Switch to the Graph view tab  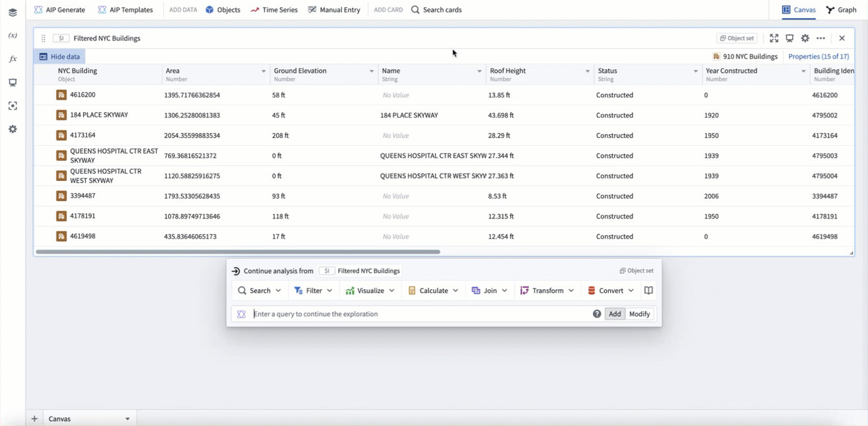(x=841, y=10)
